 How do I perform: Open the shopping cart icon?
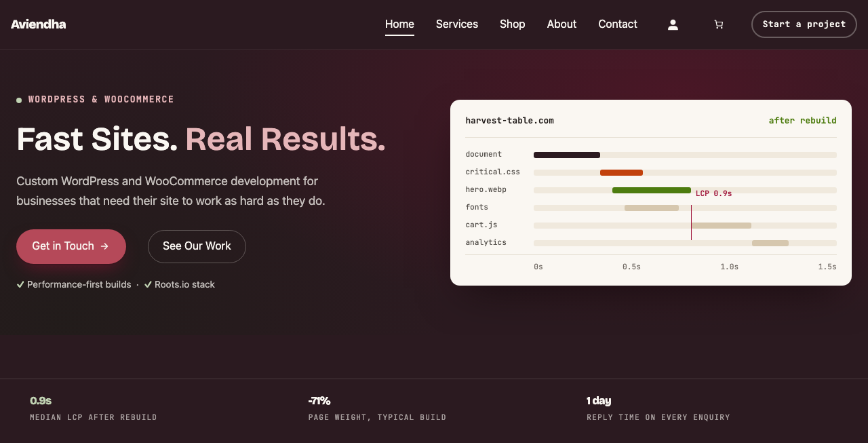point(719,24)
